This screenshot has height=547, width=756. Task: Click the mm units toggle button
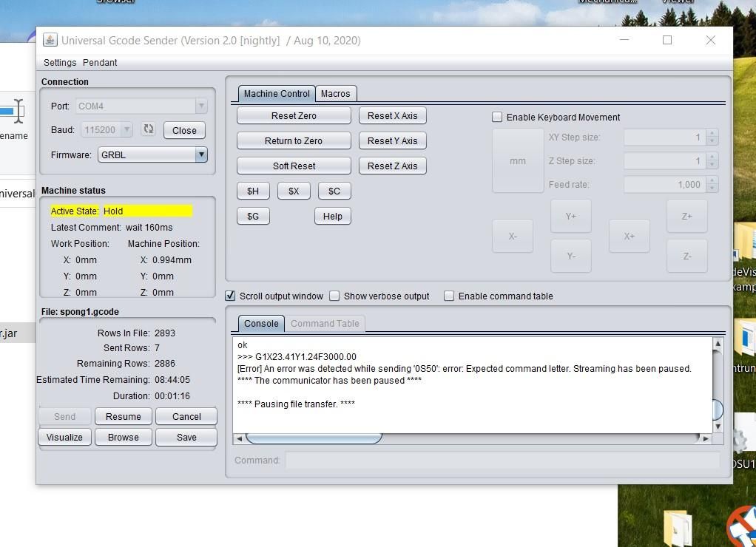coord(518,161)
